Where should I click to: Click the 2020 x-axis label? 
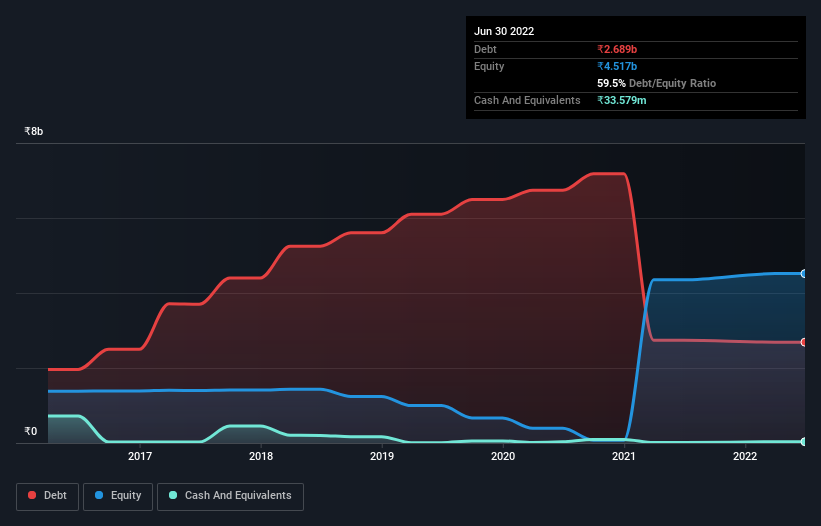(x=503, y=456)
